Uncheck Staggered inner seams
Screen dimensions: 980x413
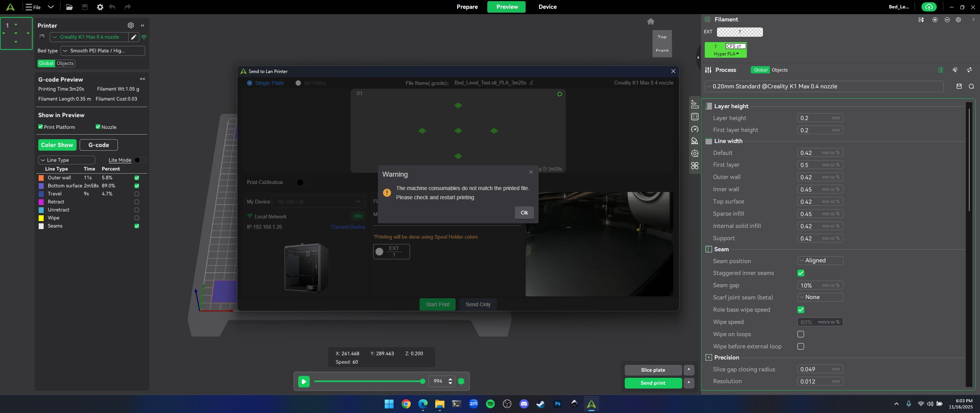800,273
